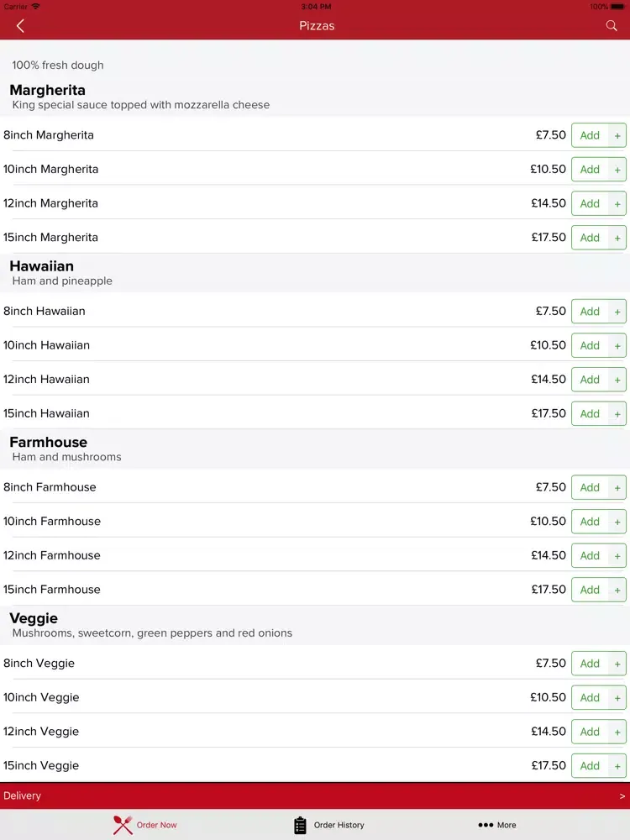
Task: Switch to the More tab
Action: [497, 825]
